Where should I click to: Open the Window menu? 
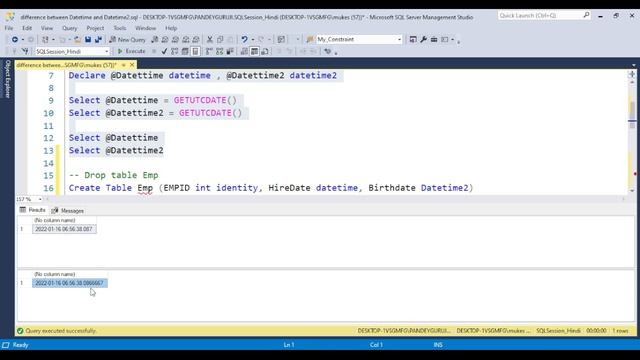point(145,28)
